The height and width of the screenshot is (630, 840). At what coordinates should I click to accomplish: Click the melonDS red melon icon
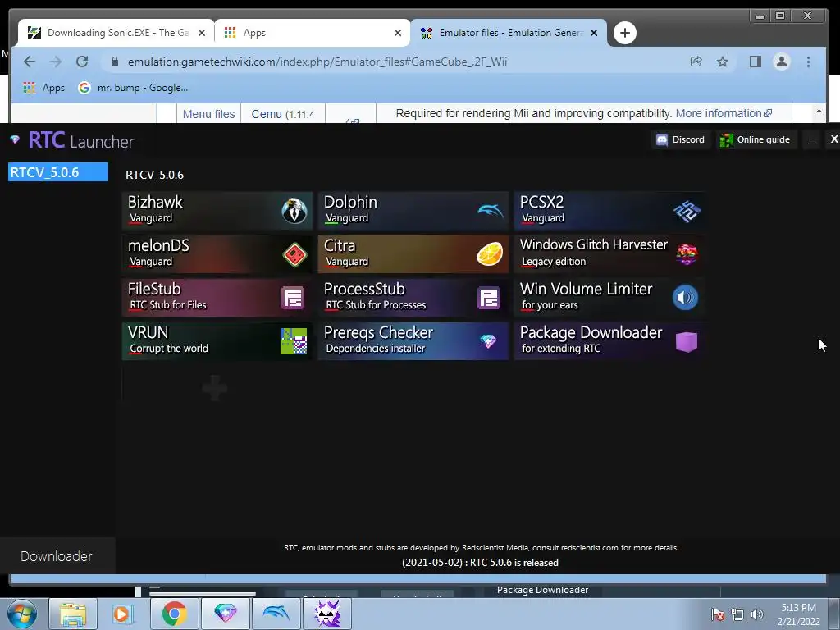(x=294, y=254)
